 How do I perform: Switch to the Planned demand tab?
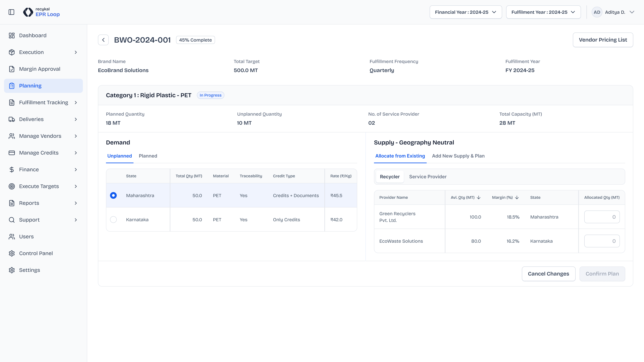[148, 156]
